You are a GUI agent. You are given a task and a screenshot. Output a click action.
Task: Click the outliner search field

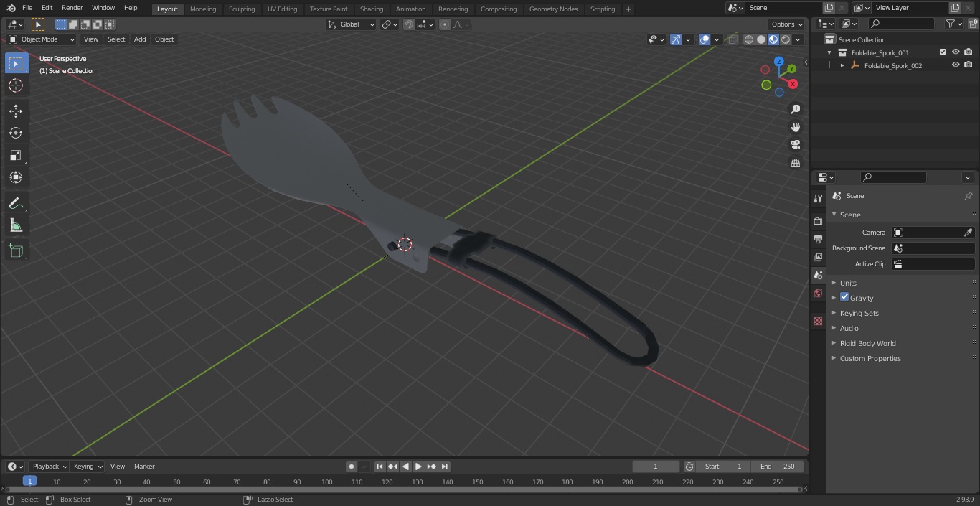(900, 24)
